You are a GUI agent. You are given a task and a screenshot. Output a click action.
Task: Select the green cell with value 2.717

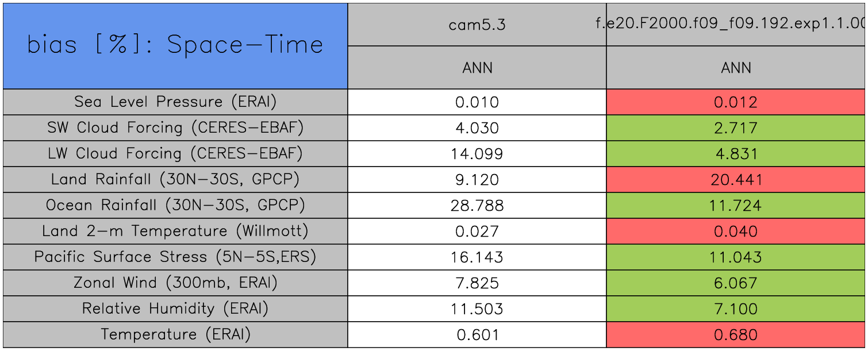point(736,128)
